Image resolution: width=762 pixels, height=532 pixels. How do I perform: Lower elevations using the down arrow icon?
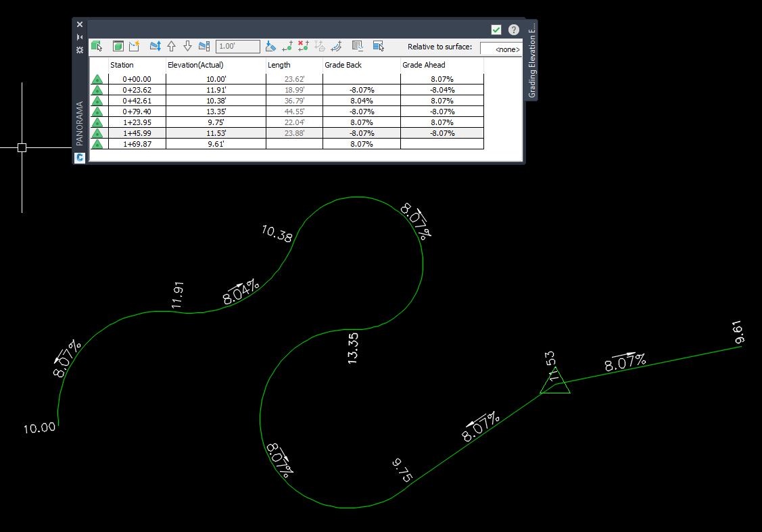(187, 46)
